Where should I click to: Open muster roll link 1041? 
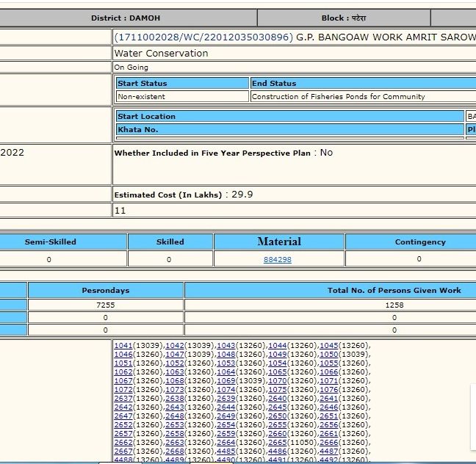click(x=123, y=345)
